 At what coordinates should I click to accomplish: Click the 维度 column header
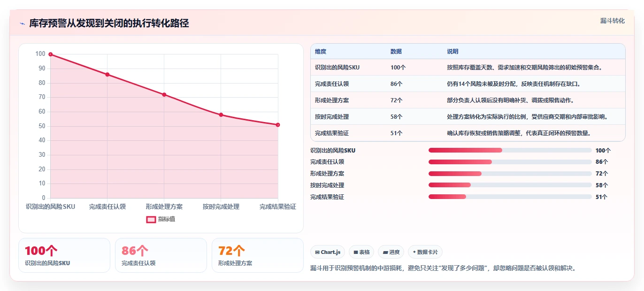click(321, 52)
